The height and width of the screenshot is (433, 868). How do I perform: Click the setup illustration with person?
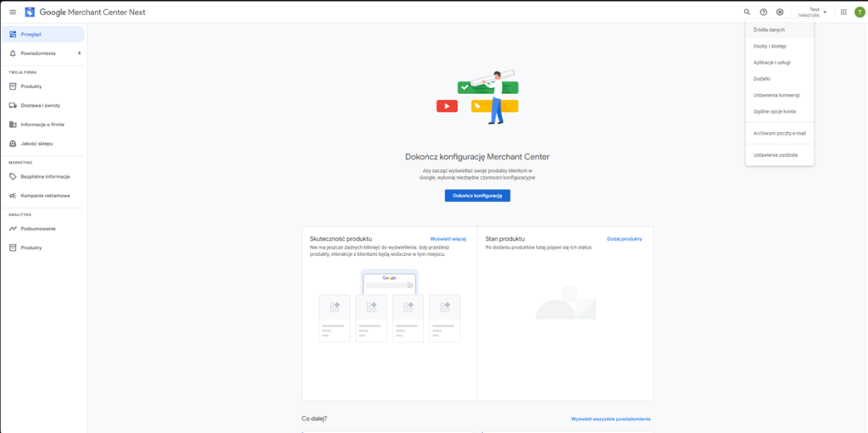click(477, 97)
